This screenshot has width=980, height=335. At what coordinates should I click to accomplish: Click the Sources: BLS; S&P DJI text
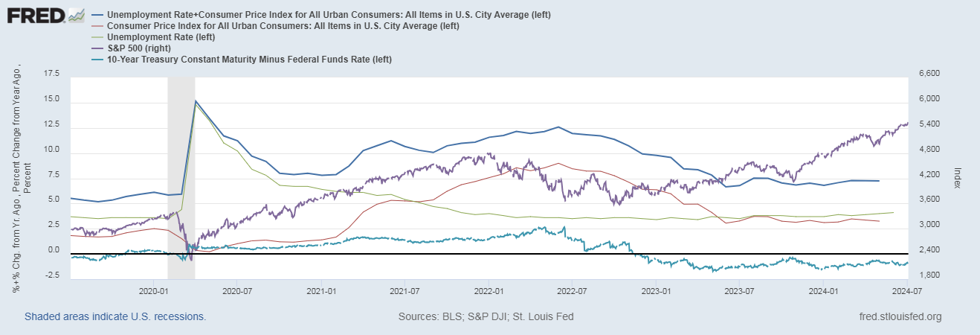click(x=486, y=317)
